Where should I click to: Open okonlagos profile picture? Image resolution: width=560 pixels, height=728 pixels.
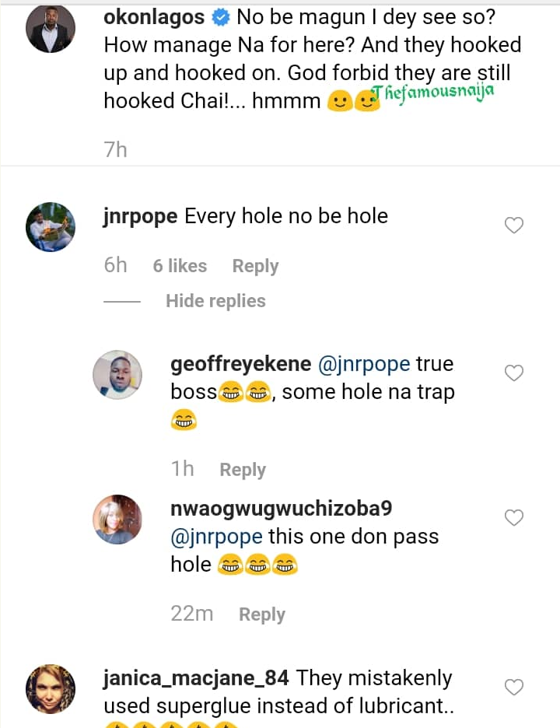(51, 30)
